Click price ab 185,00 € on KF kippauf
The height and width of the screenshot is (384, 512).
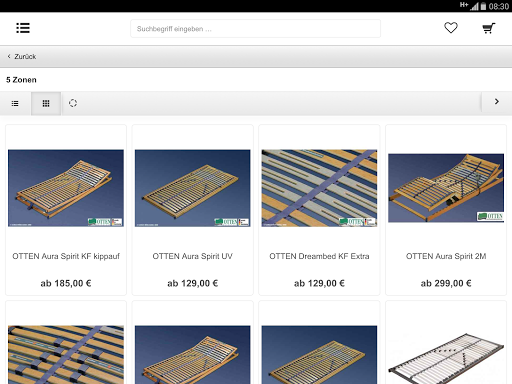66,283
